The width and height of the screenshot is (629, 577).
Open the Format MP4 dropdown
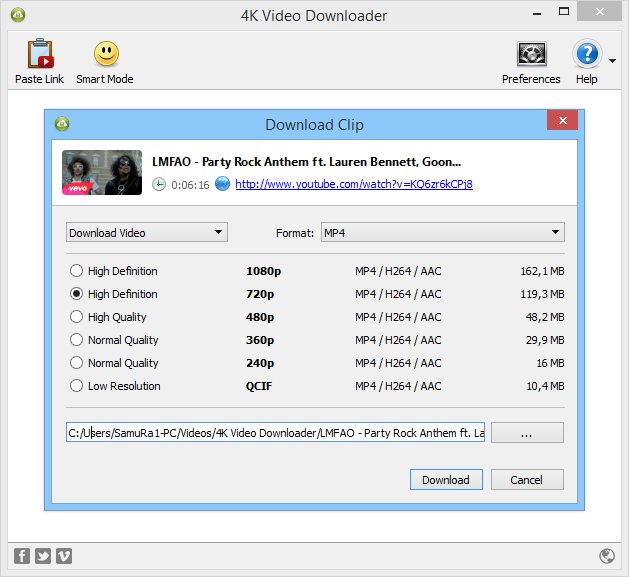coord(442,232)
